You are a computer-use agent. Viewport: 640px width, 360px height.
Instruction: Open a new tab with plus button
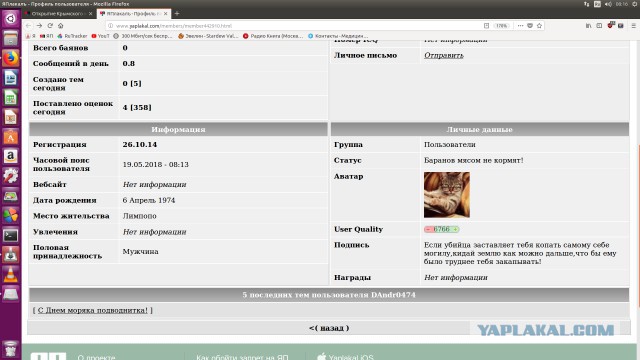[177, 13]
